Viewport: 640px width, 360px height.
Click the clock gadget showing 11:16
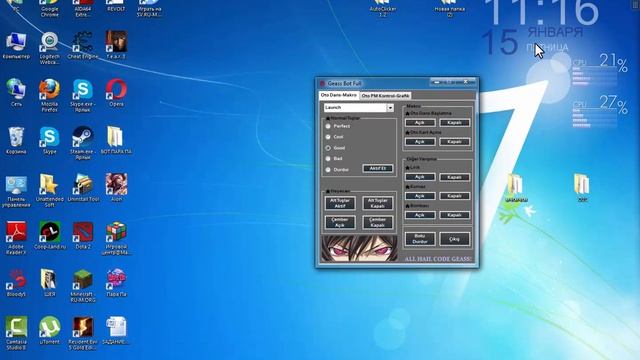pyautogui.click(x=543, y=12)
